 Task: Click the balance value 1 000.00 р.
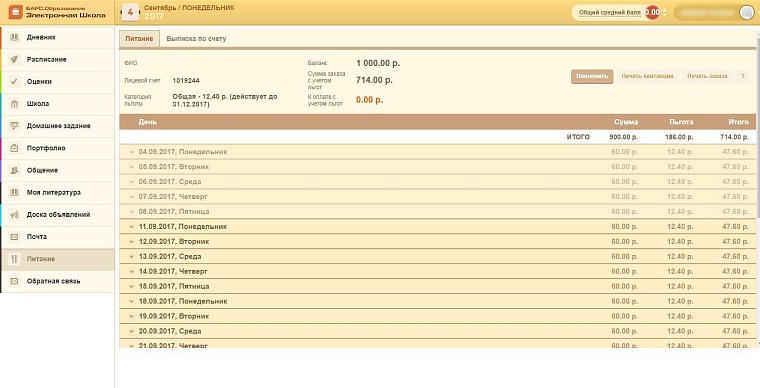[378, 63]
